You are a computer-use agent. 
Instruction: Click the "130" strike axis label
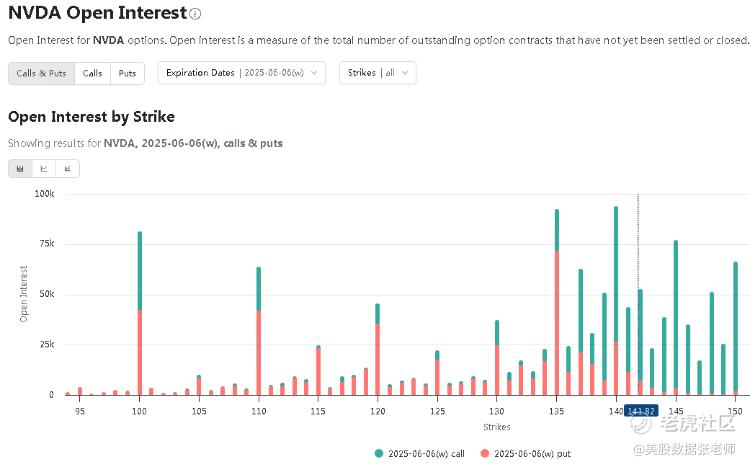(x=497, y=411)
